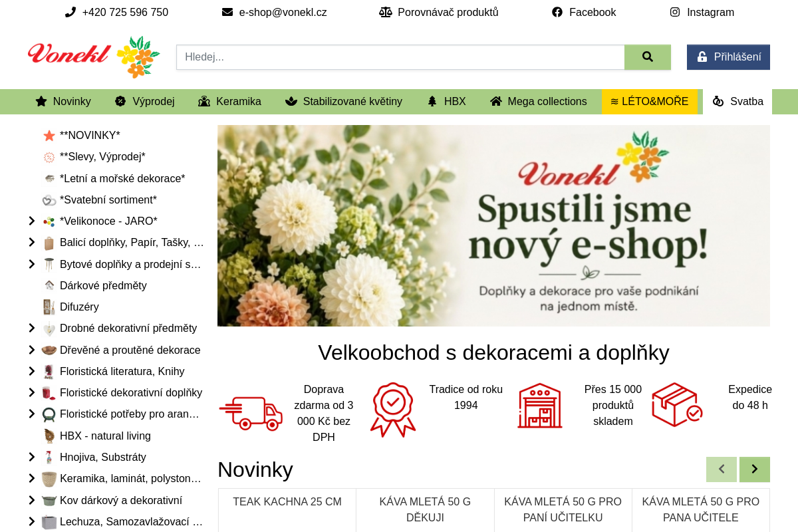798x532 pixels.
Task: Show previous Novinky products with left arrow
Action: [722, 469]
